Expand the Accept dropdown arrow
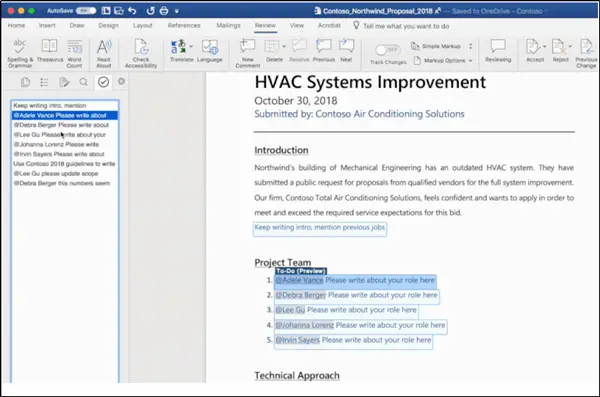 tap(545, 46)
